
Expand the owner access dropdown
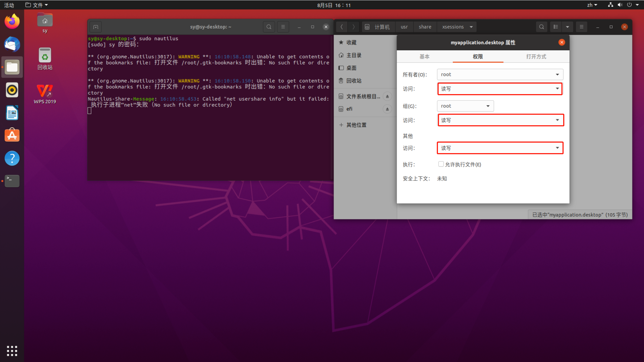coord(500,89)
